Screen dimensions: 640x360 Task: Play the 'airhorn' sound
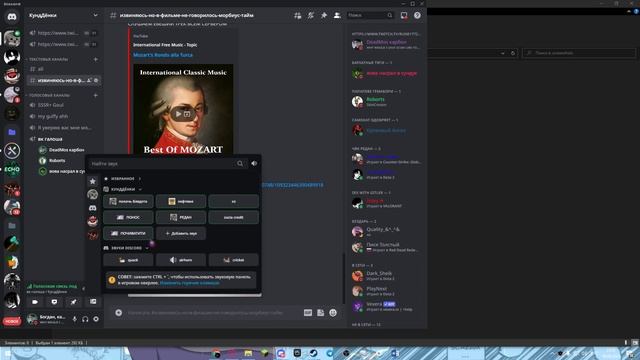181,260
